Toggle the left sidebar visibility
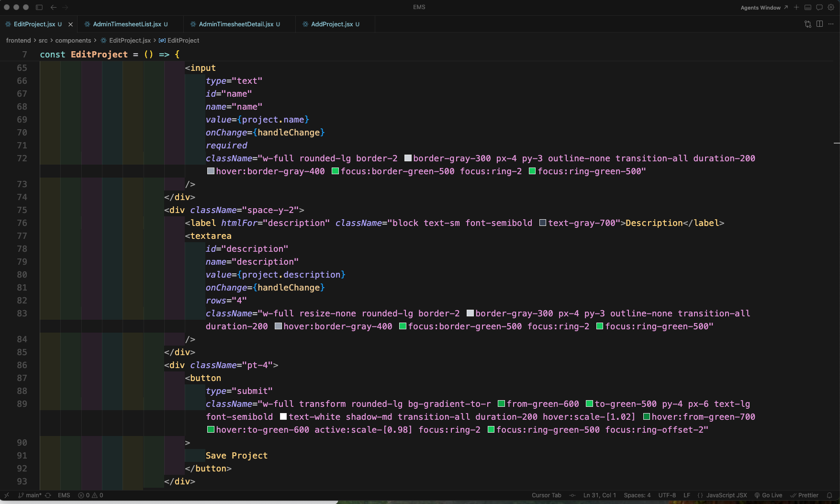This screenshot has height=504, width=840. click(39, 7)
